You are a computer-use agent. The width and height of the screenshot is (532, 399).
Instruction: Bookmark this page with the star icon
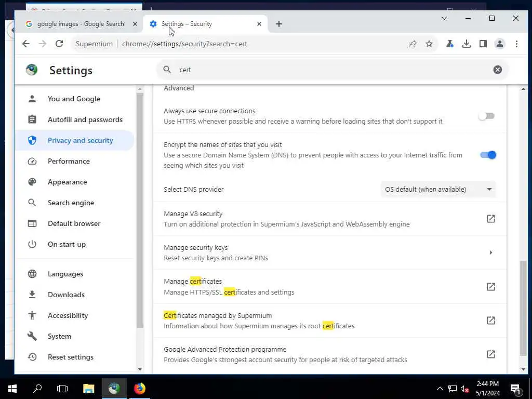429,44
